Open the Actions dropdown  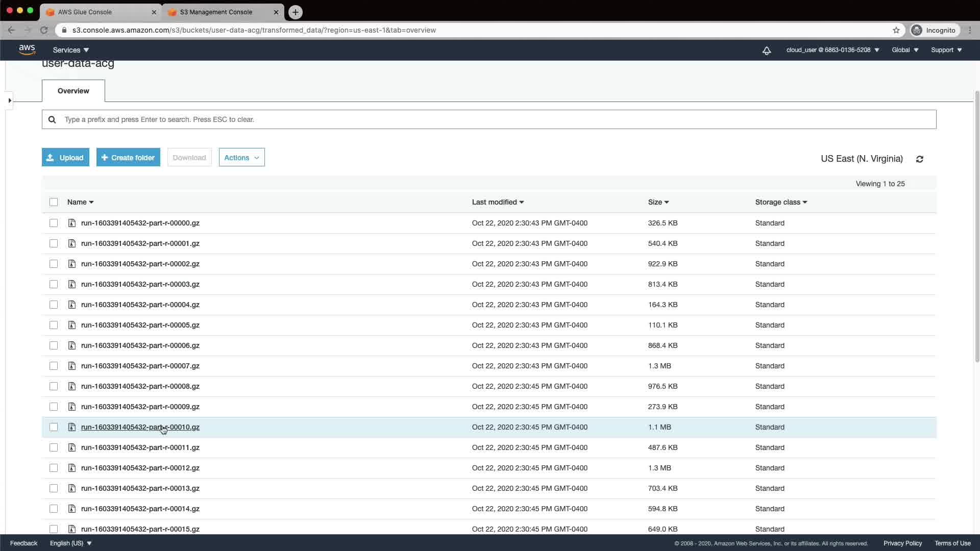click(241, 158)
